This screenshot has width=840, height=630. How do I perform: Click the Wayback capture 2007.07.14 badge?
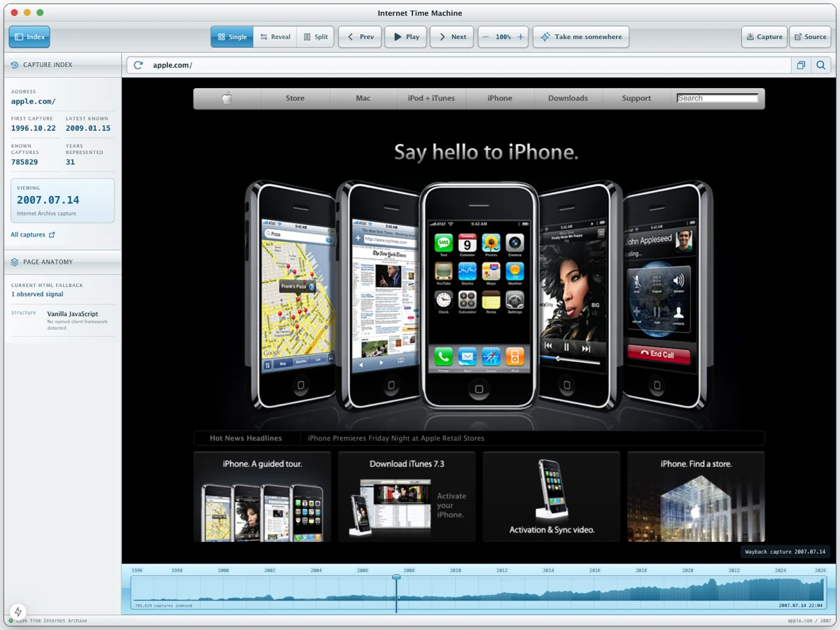pos(785,552)
